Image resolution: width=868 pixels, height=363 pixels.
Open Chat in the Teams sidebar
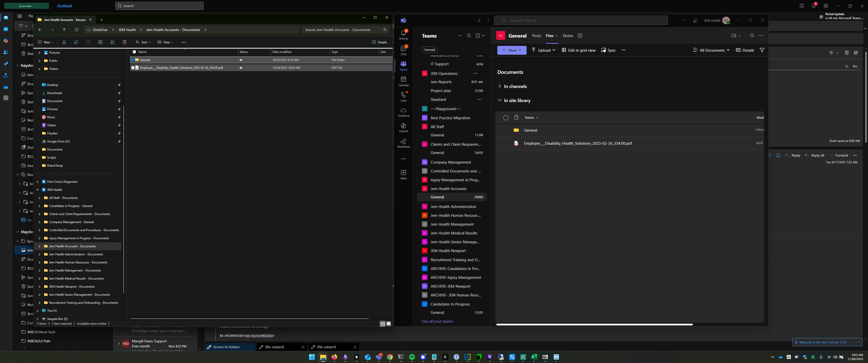point(403,50)
